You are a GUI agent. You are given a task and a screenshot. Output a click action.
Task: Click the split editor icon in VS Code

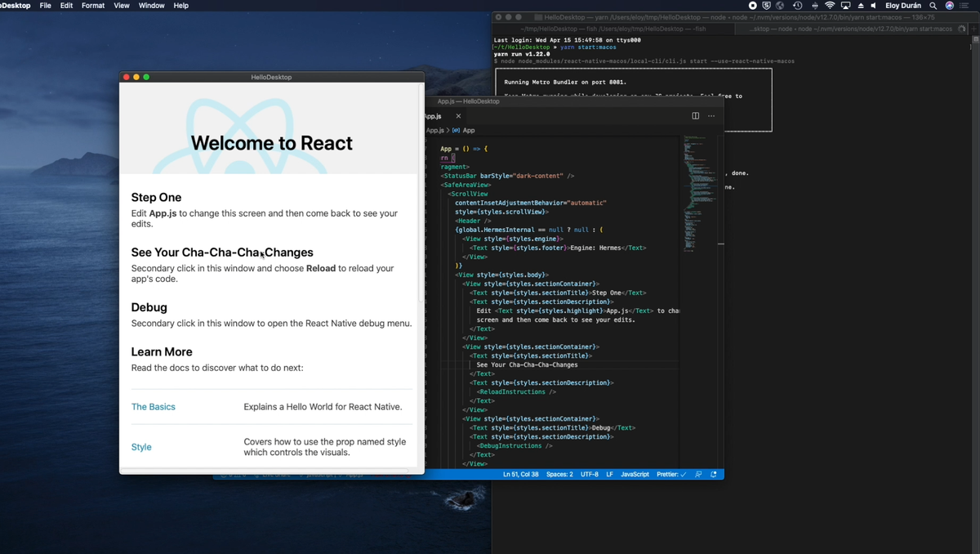pos(696,116)
